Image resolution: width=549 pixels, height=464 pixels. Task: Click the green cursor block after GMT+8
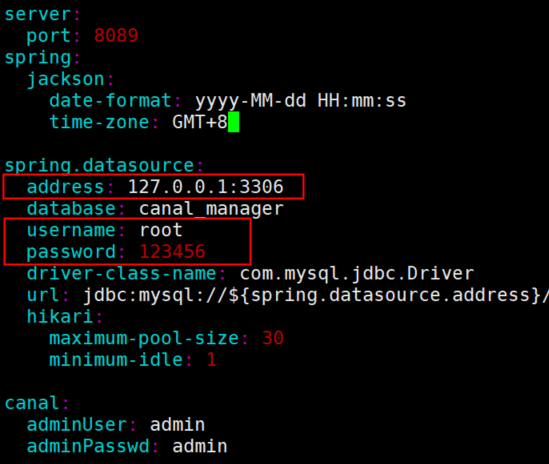234,122
